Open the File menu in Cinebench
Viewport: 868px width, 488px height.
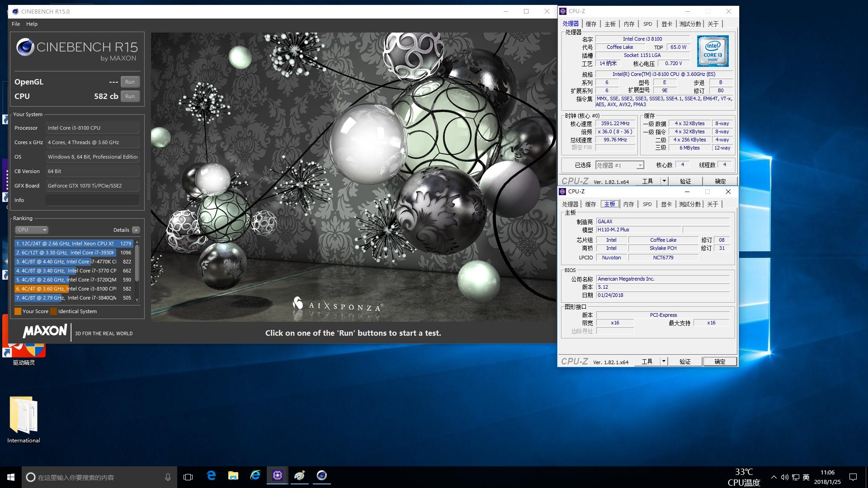pyautogui.click(x=16, y=24)
